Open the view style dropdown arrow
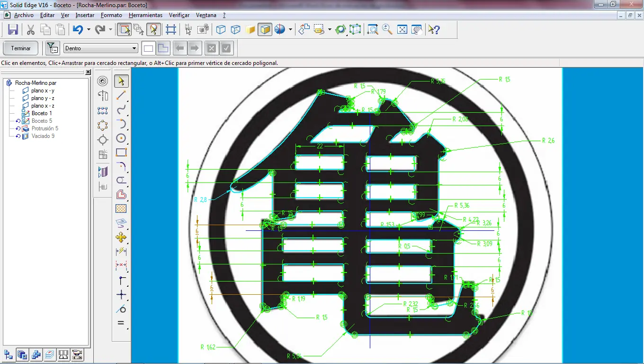Screen dimensions: 644x364 pos(290,29)
